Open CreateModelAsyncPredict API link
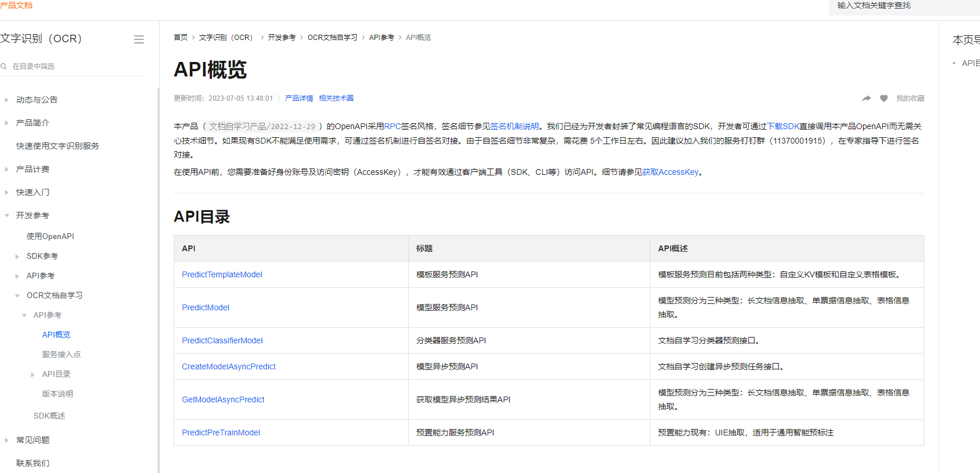The width and height of the screenshot is (980, 473). pyautogui.click(x=229, y=366)
